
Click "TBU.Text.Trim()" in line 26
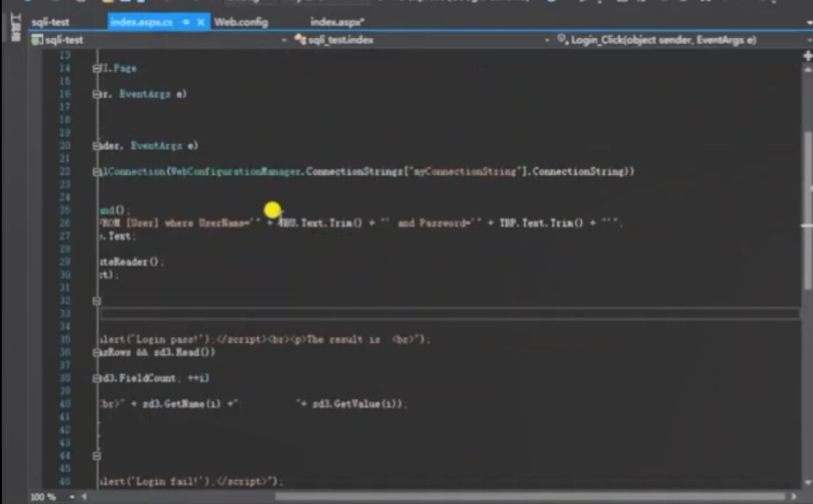320,223
